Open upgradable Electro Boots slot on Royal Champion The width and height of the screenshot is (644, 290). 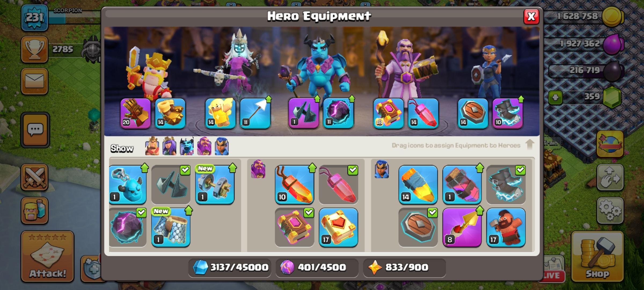click(x=508, y=113)
